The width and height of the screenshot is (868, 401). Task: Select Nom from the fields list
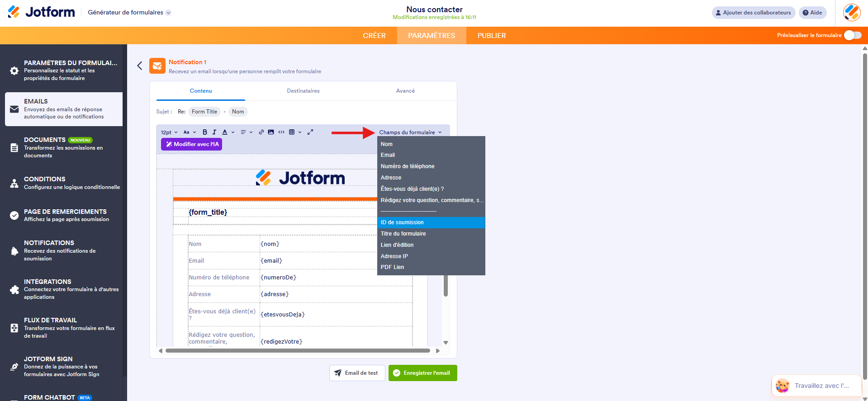pos(431,144)
